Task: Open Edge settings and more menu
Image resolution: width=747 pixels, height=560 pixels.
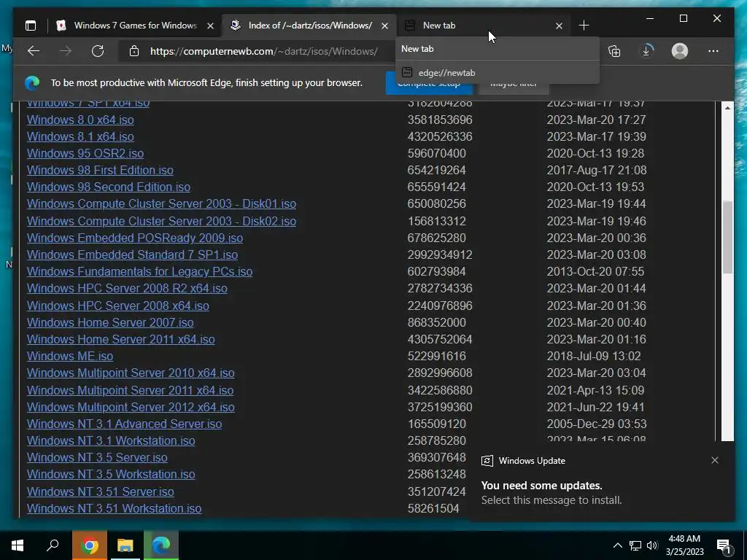Action: click(713, 51)
